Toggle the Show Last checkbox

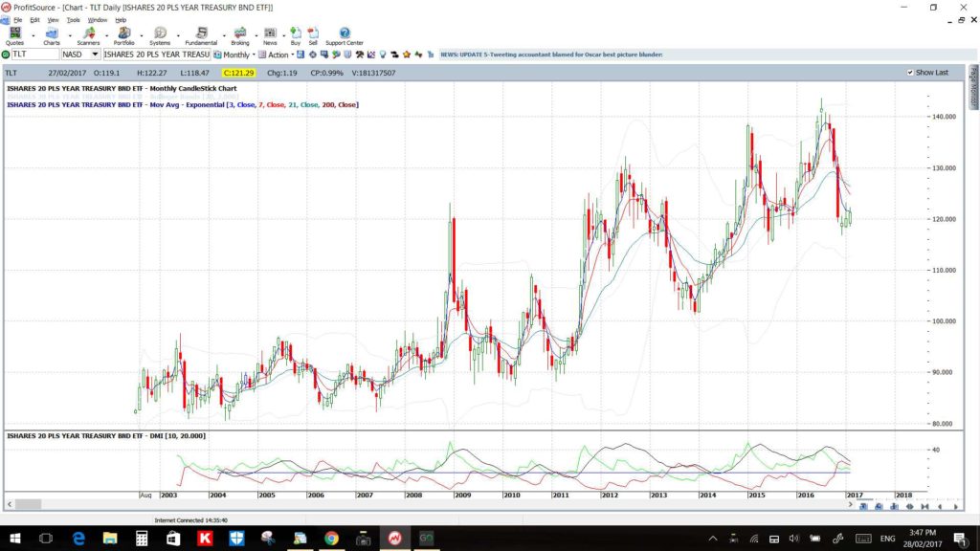coord(910,73)
